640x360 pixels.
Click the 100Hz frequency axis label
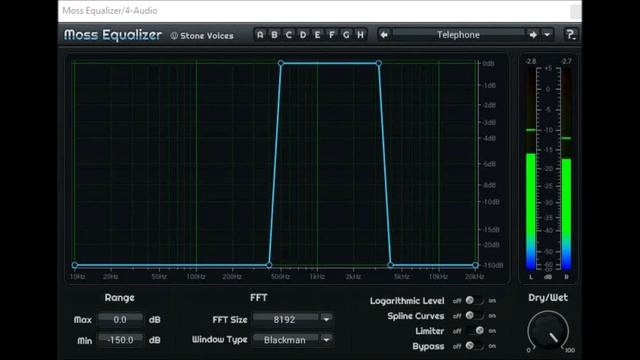[196, 277]
